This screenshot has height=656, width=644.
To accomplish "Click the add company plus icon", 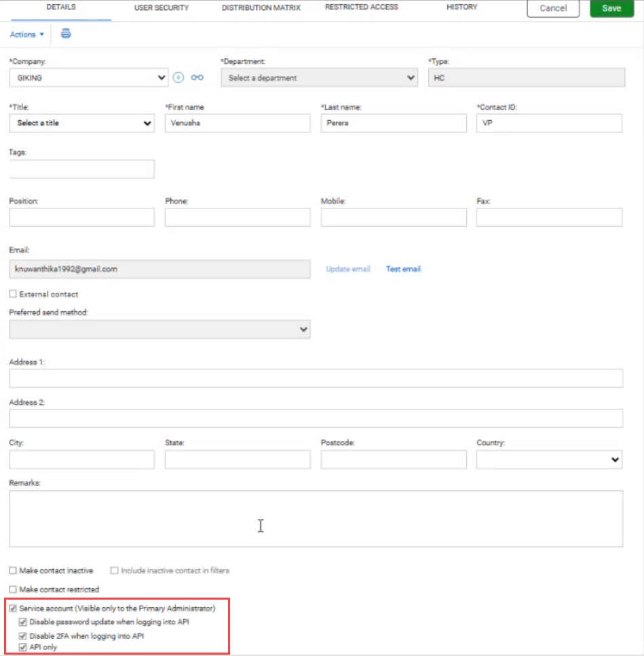I will (178, 77).
